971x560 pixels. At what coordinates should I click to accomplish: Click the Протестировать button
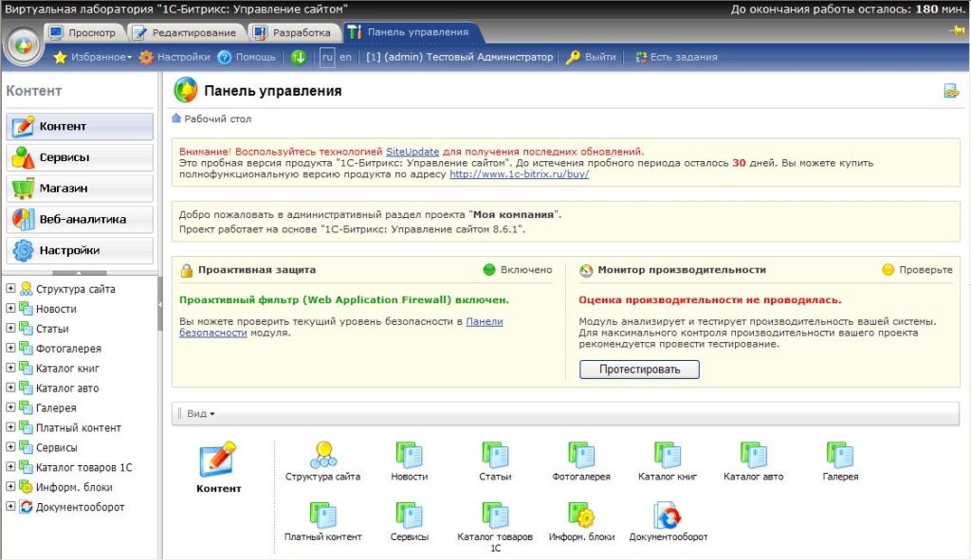click(639, 370)
